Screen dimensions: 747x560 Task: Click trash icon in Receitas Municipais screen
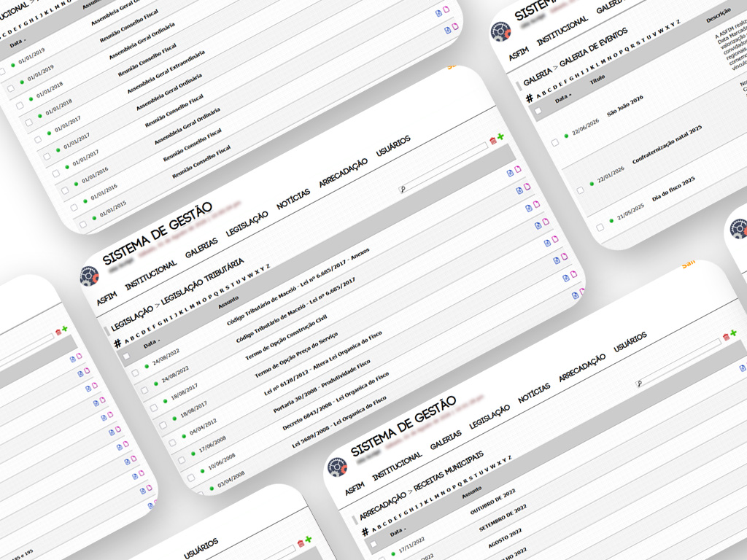[727, 337]
